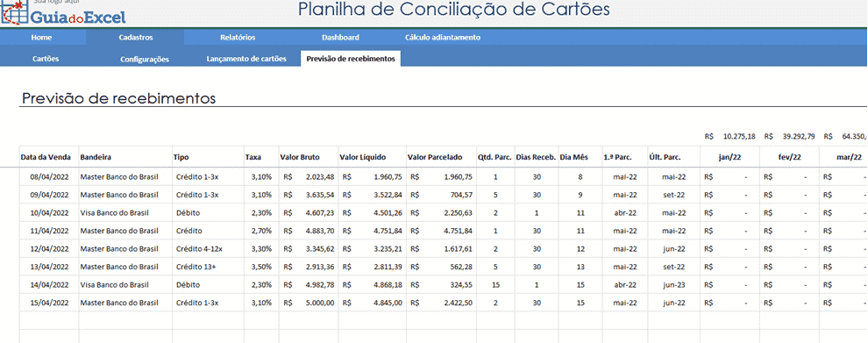Screen dimensions: 868x343
Task: Select the Qtd. Parc. value 15 cell
Action: pos(494,285)
